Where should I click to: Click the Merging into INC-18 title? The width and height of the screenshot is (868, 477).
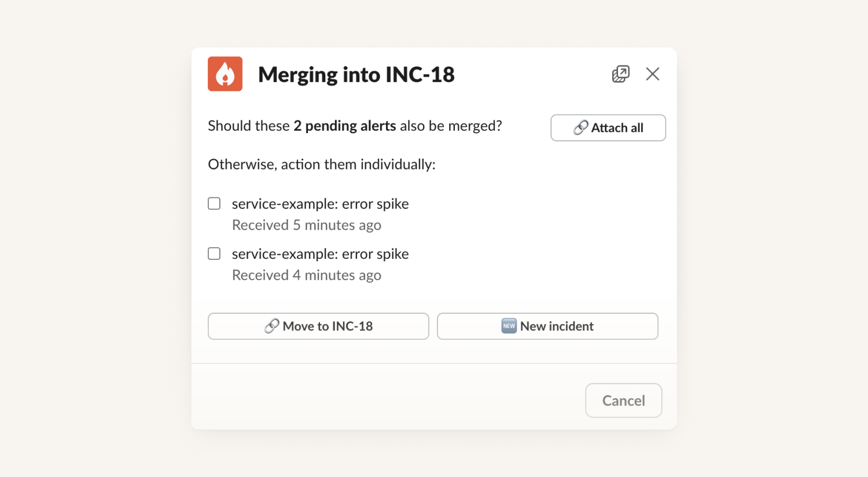356,75
